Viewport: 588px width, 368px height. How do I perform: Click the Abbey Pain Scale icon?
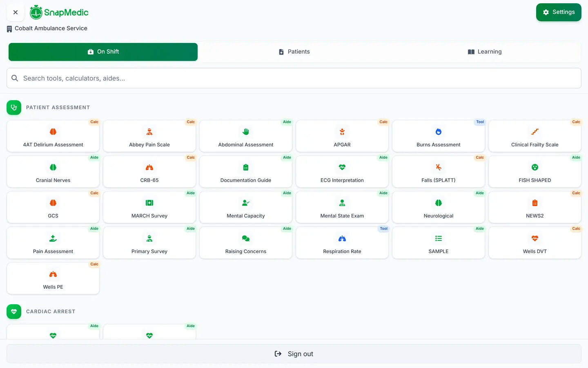149,132
